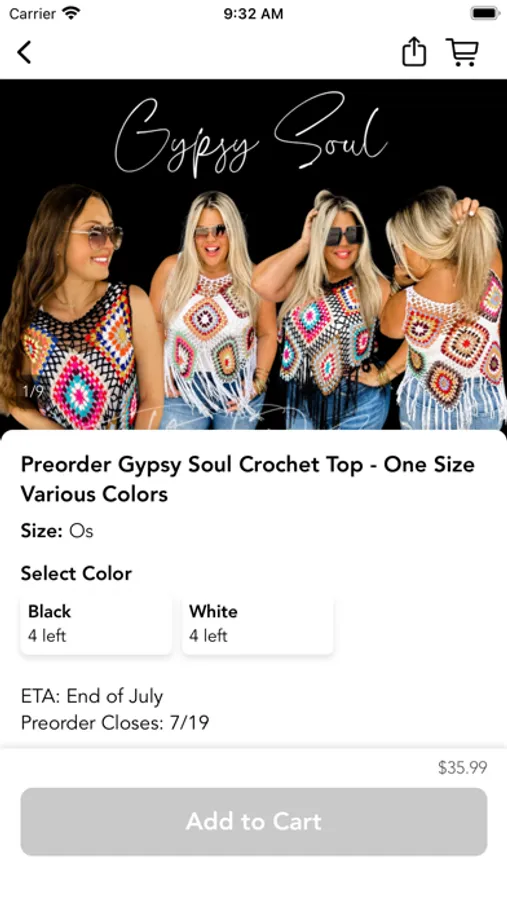Screen dimensions: 507x900
Task: Tap the ETA: End of July text
Action: coord(92,696)
